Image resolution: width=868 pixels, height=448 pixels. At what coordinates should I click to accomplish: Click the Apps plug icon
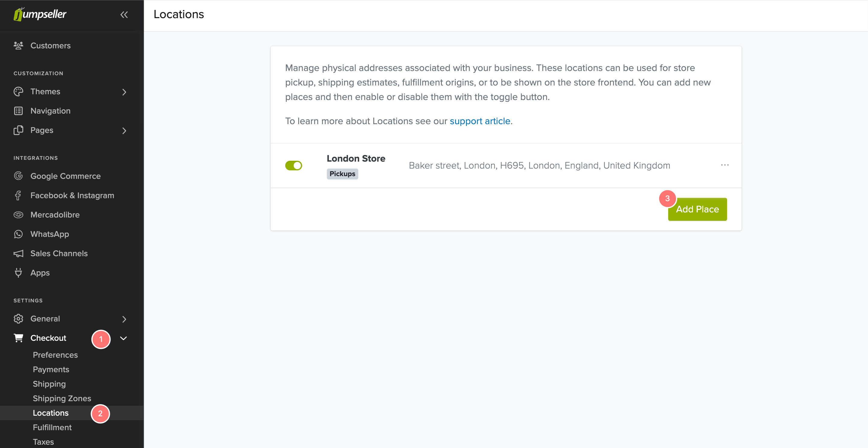[18, 272]
